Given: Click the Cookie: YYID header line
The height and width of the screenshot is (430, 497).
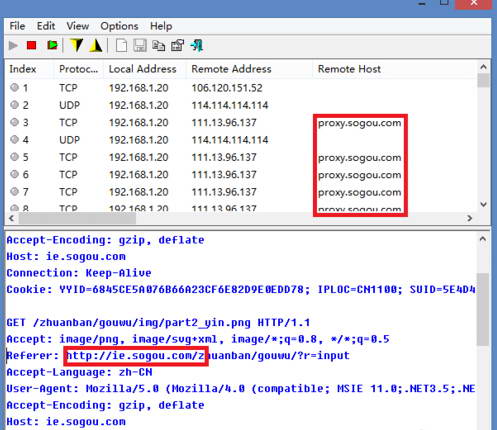Looking at the screenshot, I should coord(241,289).
